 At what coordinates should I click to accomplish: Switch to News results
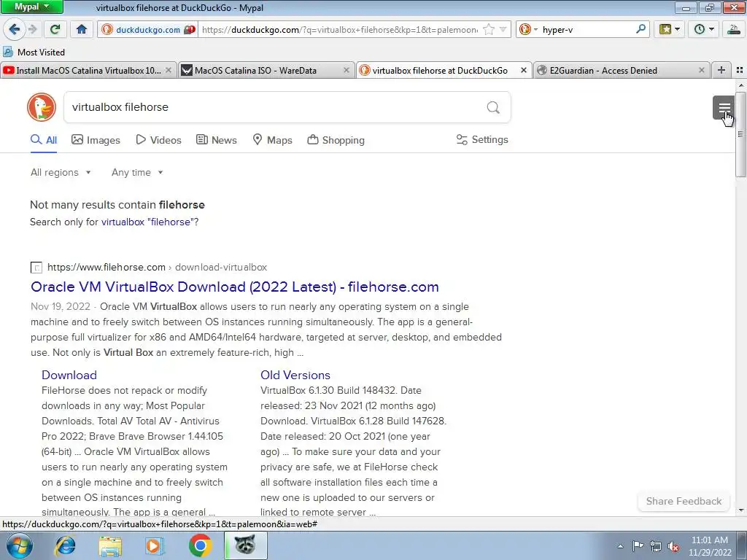point(216,140)
